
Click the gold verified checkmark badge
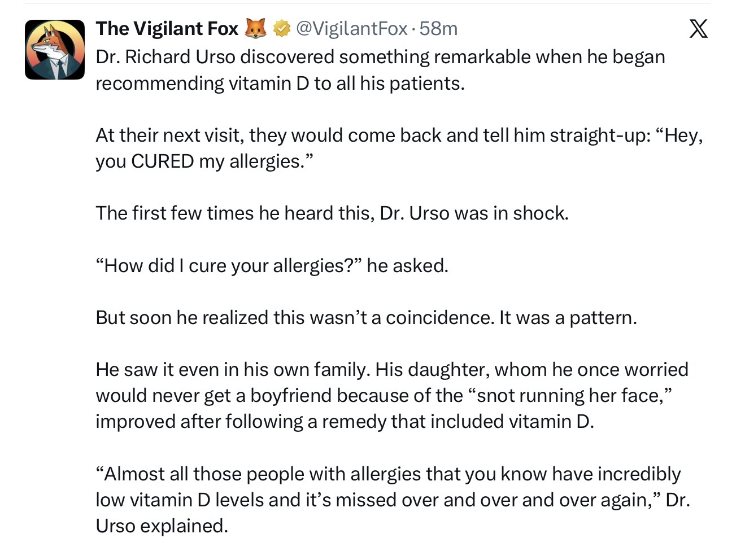point(281,28)
